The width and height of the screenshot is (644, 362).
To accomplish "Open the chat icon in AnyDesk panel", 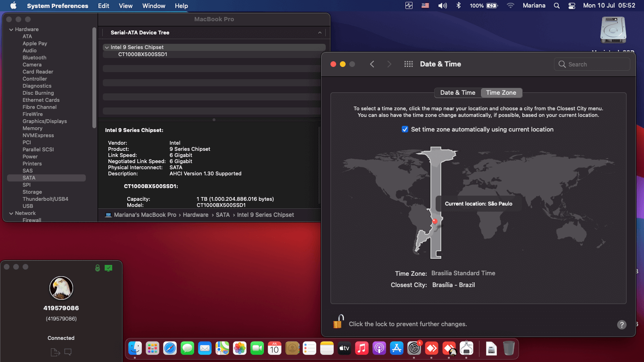I will point(68,352).
